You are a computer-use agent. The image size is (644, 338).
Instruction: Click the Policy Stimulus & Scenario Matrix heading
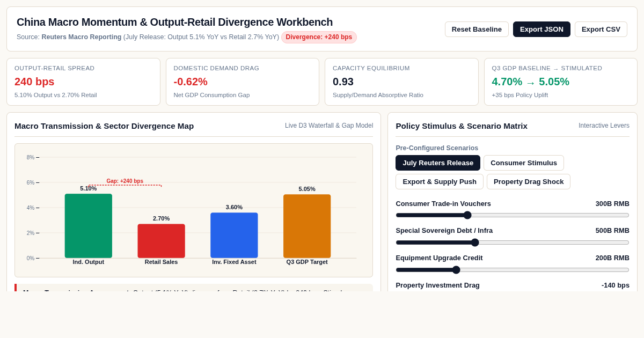click(x=462, y=126)
